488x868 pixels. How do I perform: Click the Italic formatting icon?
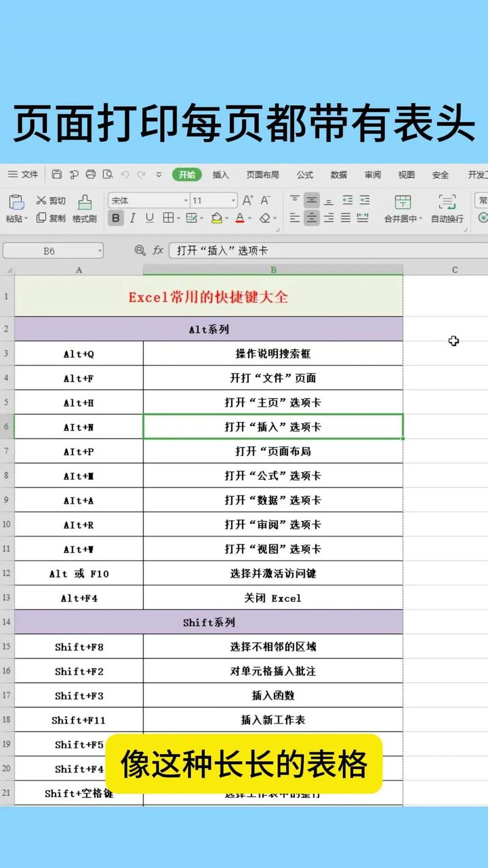pos(131,218)
